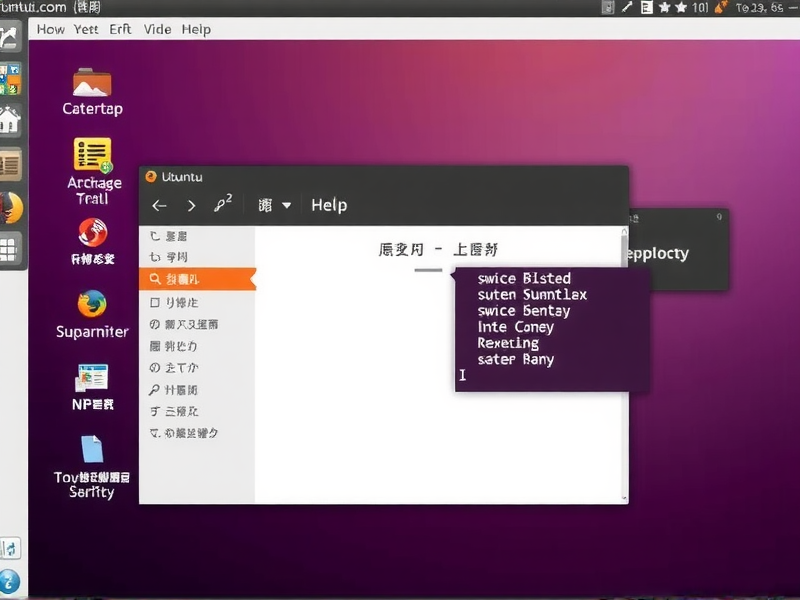Screen dimensions: 800x600
Task: Select the highlighted search entry in the sidebar
Action: (195, 280)
